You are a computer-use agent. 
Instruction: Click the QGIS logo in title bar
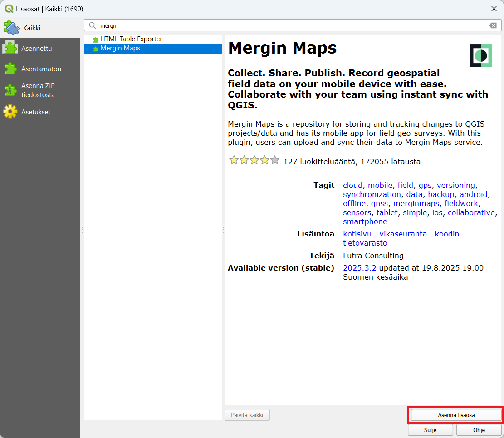[x=9, y=9]
